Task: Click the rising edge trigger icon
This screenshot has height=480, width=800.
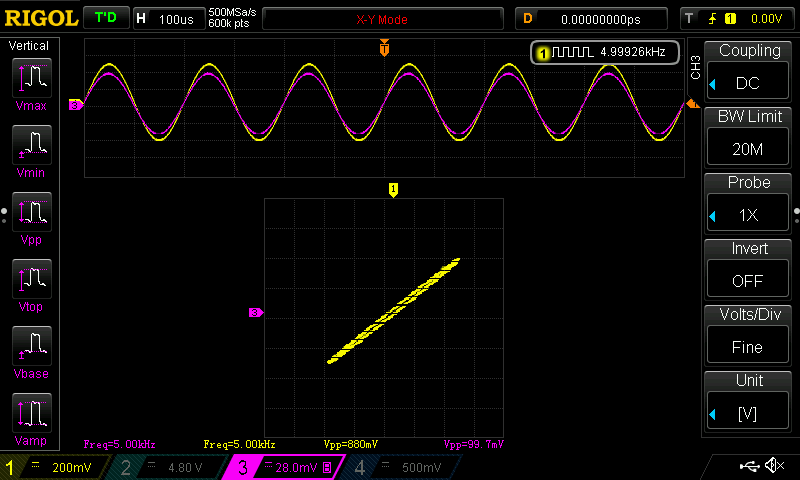Action: tap(712, 19)
